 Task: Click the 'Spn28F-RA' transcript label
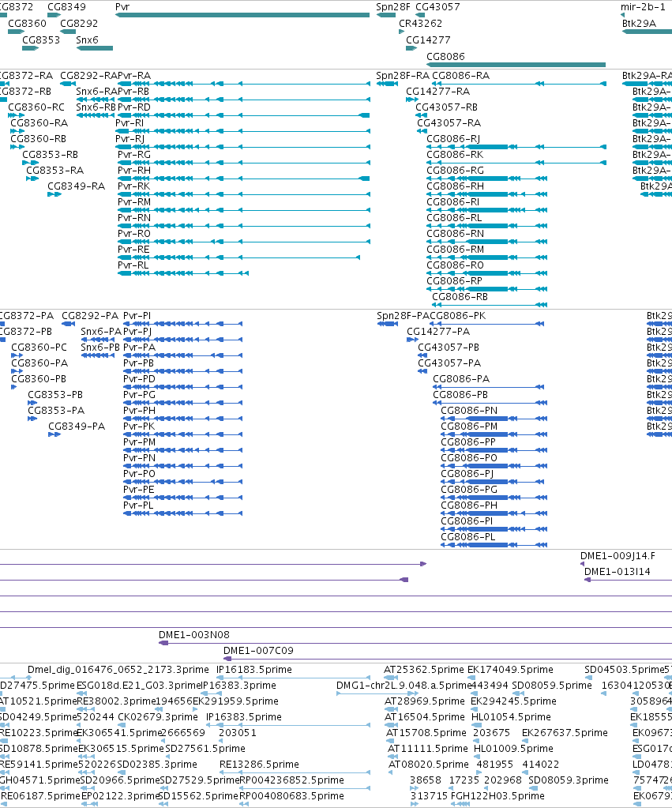coord(403,75)
